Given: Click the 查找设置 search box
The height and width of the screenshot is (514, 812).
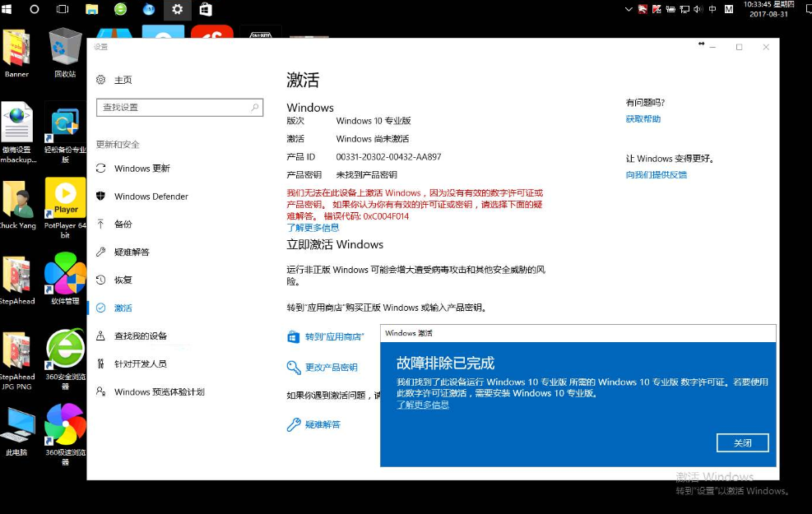Looking at the screenshot, I should 173,108.
